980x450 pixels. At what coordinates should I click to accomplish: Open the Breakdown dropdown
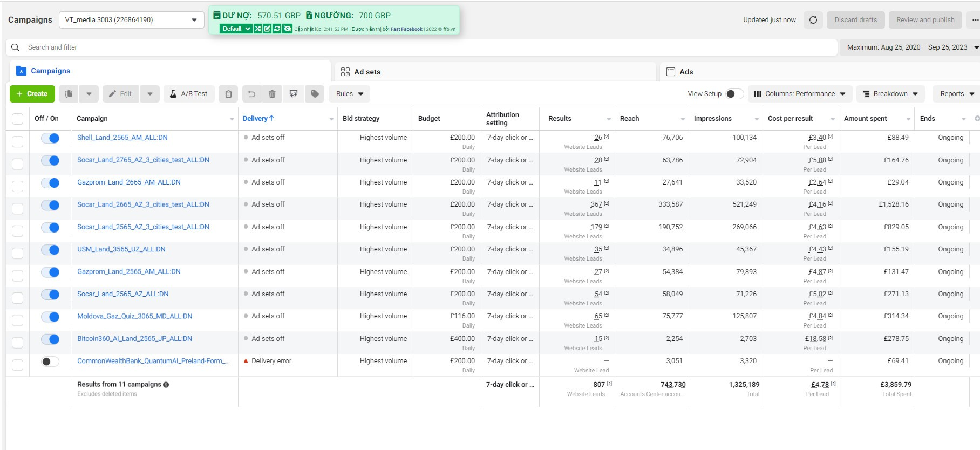tap(890, 94)
